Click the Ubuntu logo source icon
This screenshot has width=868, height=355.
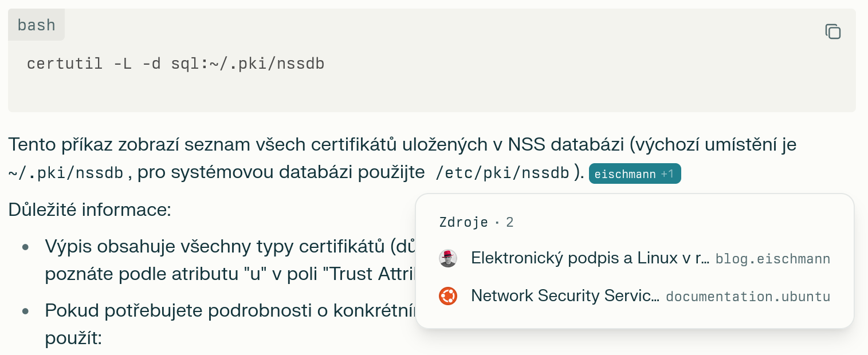[x=448, y=296]
